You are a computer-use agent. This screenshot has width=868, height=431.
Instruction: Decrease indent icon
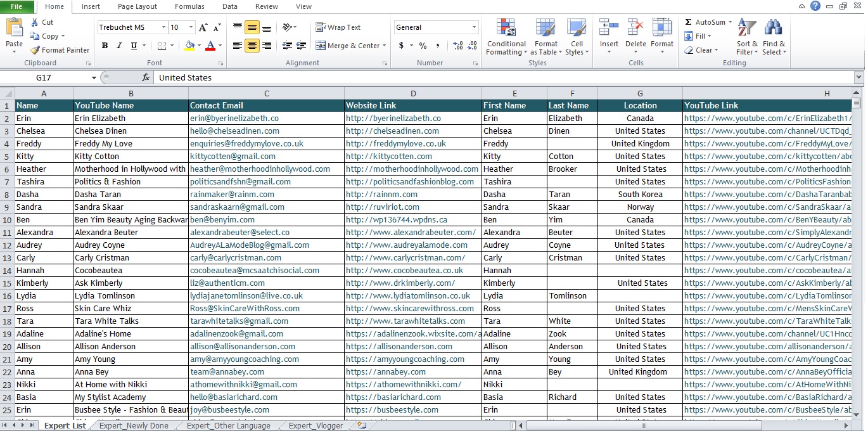point(287,46)
